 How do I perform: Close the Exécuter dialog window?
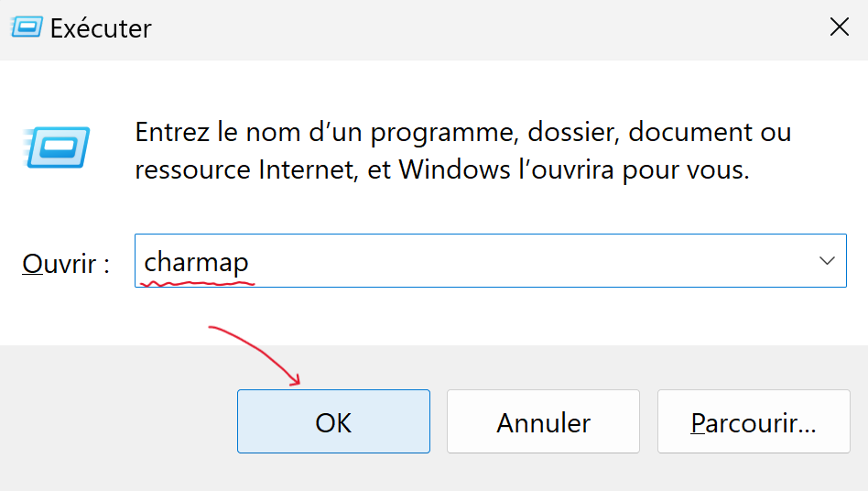tap(839, 28)
